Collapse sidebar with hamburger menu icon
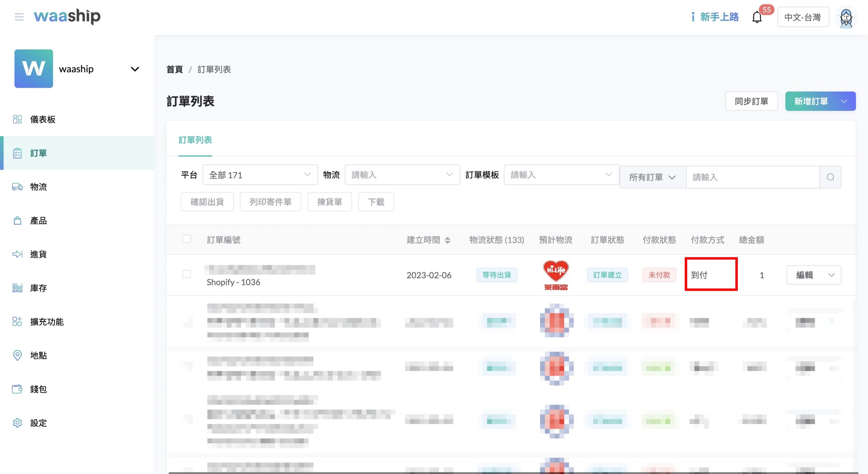Screen dimensions: 868x474 click(19, 17)
